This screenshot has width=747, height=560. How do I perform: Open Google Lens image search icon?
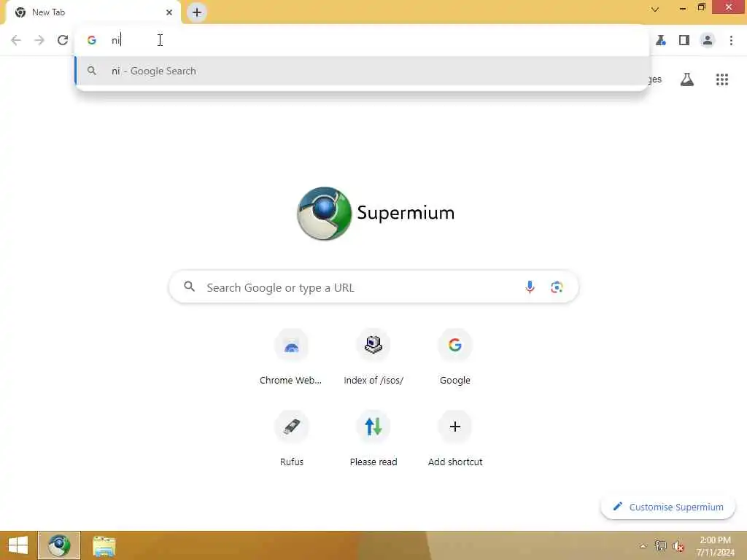pos(557,287)
